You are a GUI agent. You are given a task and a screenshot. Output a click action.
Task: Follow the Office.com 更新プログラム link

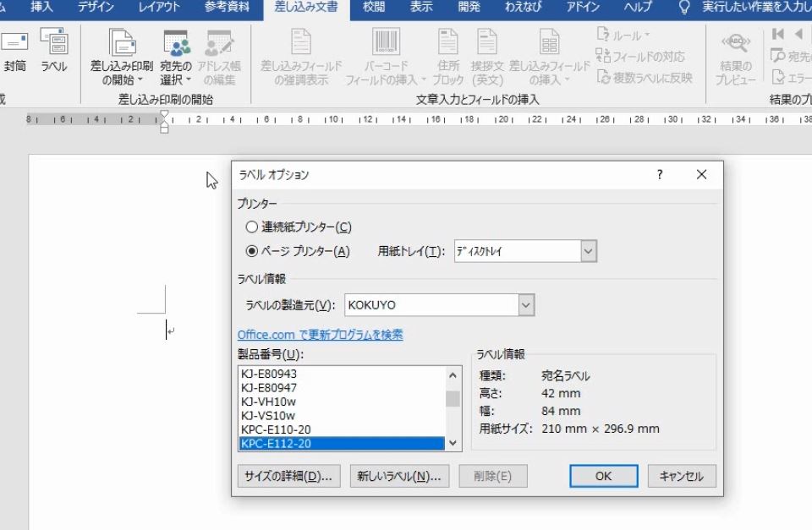pyautogui.click(x=323, y=335)
